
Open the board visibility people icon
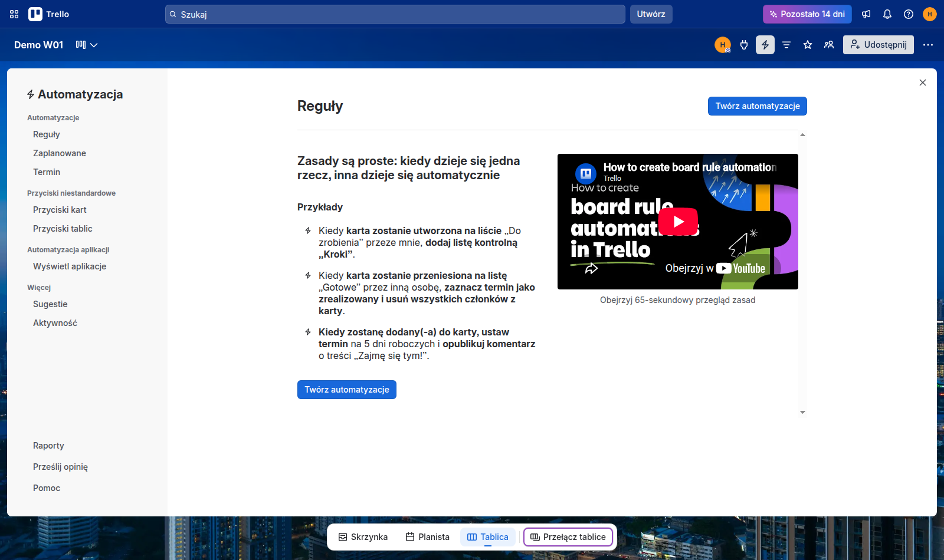pos(829,45)
